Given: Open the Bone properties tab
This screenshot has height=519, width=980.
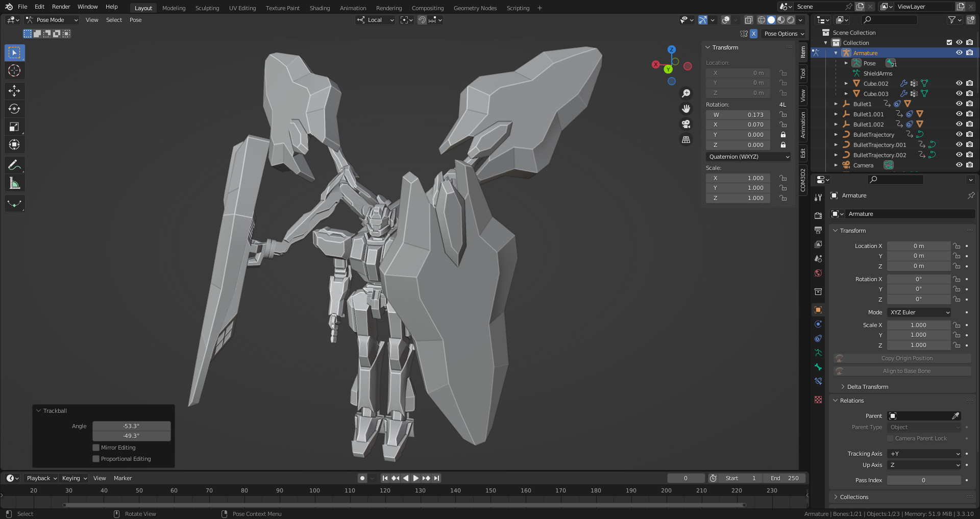Looking at the screenshot, I should [818, 367].
